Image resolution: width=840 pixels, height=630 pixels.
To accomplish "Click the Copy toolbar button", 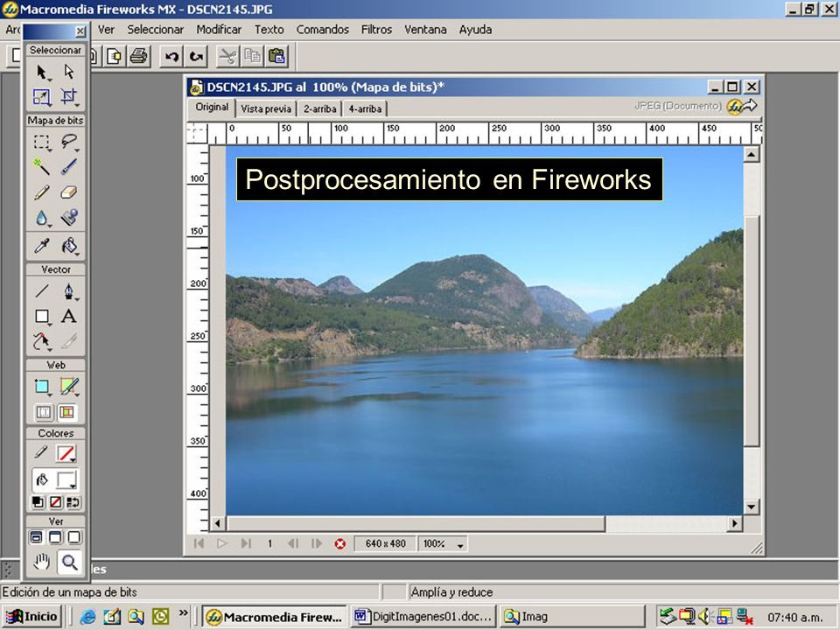I will point(252,56).
